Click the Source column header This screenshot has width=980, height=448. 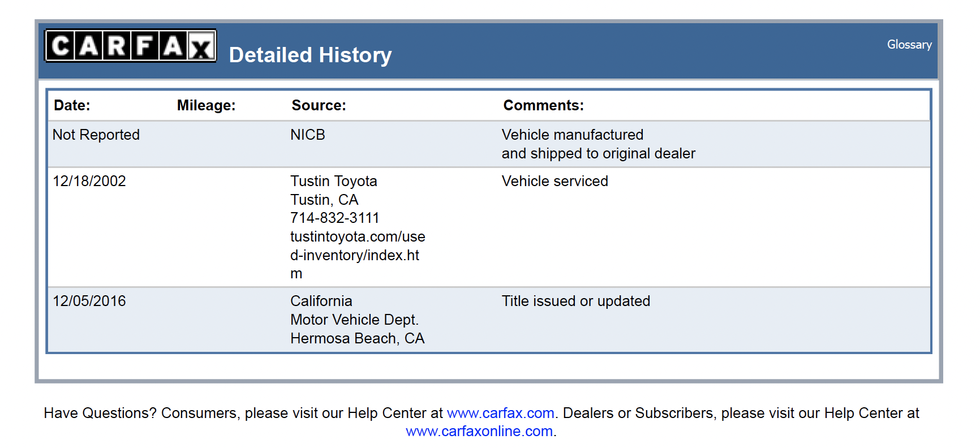(319, 105)
